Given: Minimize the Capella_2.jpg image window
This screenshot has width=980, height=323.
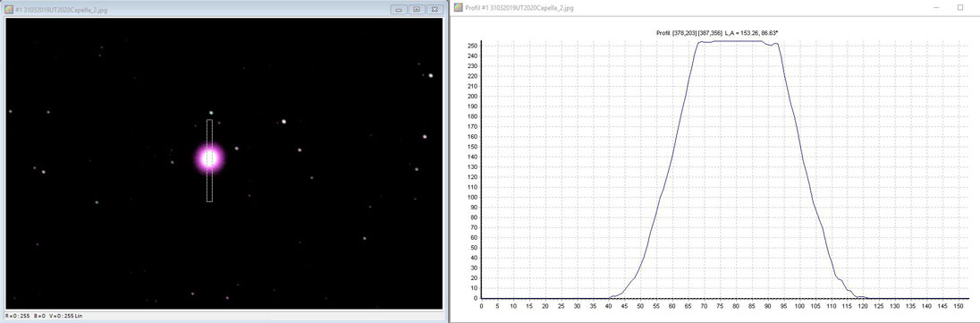Looking at the screenshot, I should coord(399,9).
